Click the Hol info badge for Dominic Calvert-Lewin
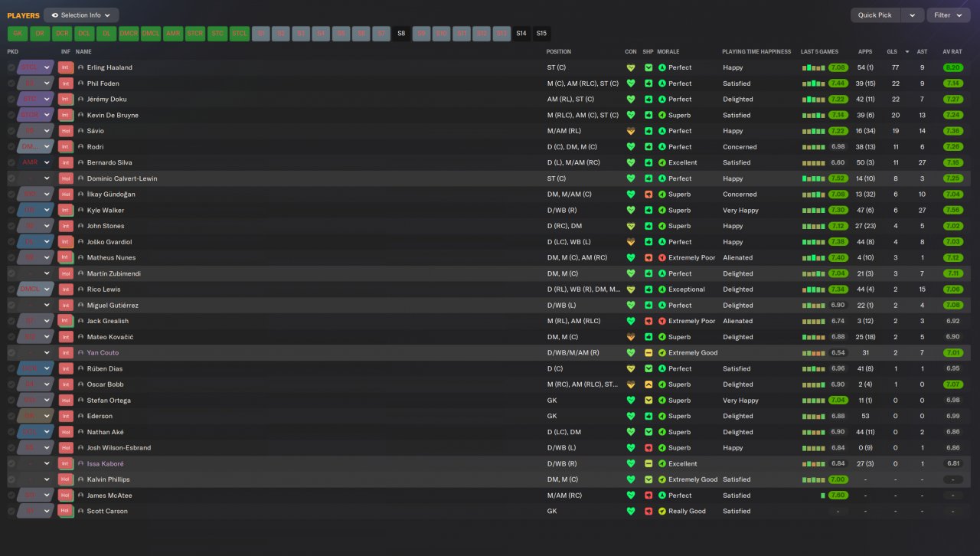 66,178
